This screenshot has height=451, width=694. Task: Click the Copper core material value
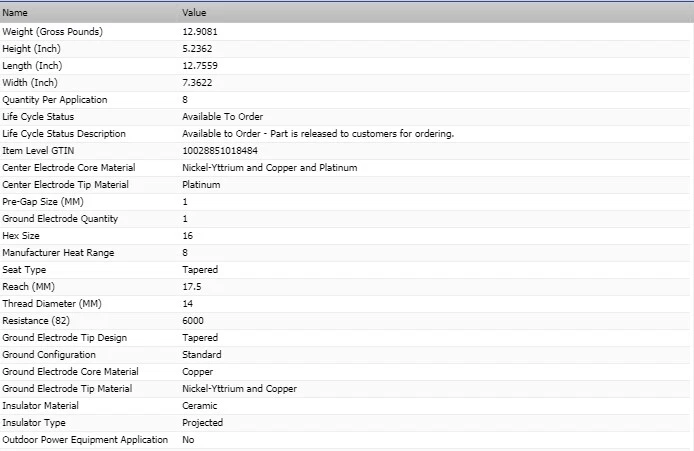coord(197,372)
